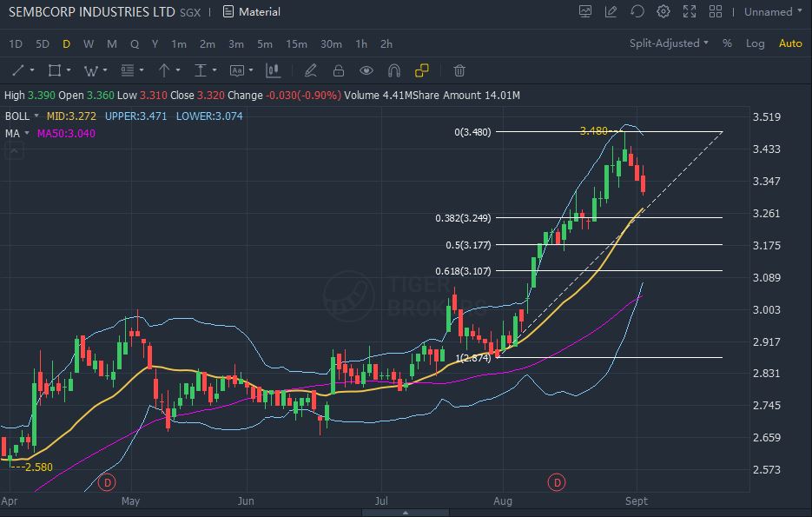Toggle the magnet snap mode
This screenshot has width=812, height=517.
[x=394, y=70]
